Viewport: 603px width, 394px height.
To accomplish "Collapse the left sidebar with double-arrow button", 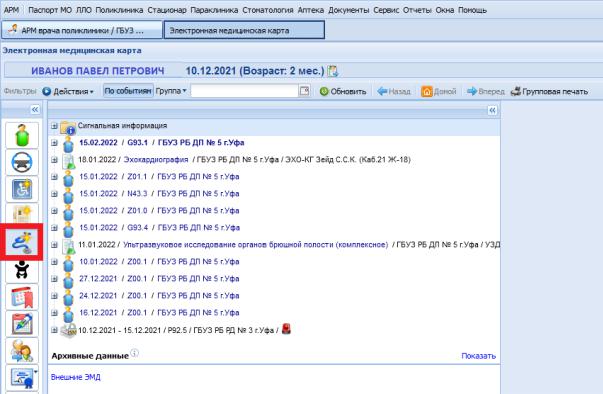I will [x=35, y=110].
